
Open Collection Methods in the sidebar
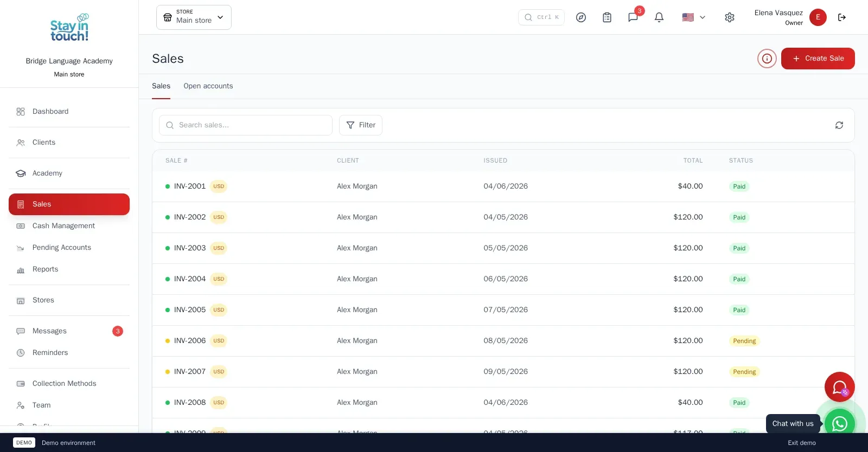point(69,384)
